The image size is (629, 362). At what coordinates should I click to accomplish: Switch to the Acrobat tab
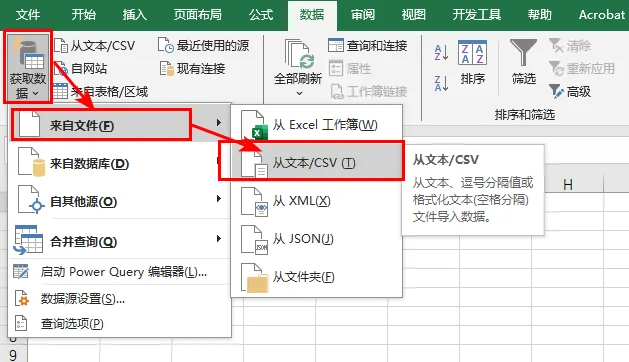(x=602, y=15)
